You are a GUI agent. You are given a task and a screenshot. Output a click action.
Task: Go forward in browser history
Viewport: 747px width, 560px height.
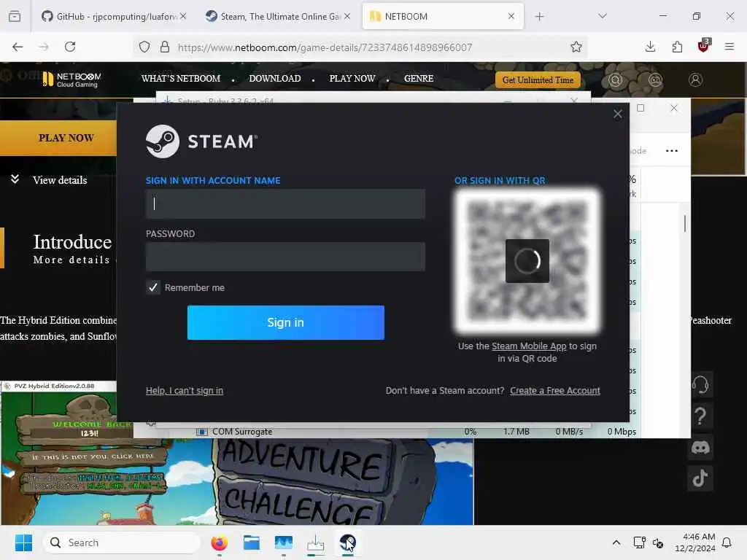coord(44,47)
